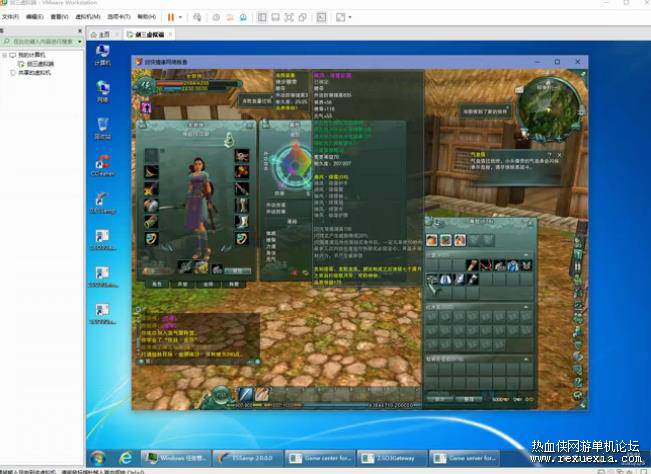Viewport: 651px width, 474px height.
Task: Select the boots slot in the right equipment column
Action: [x=242, y=222]
